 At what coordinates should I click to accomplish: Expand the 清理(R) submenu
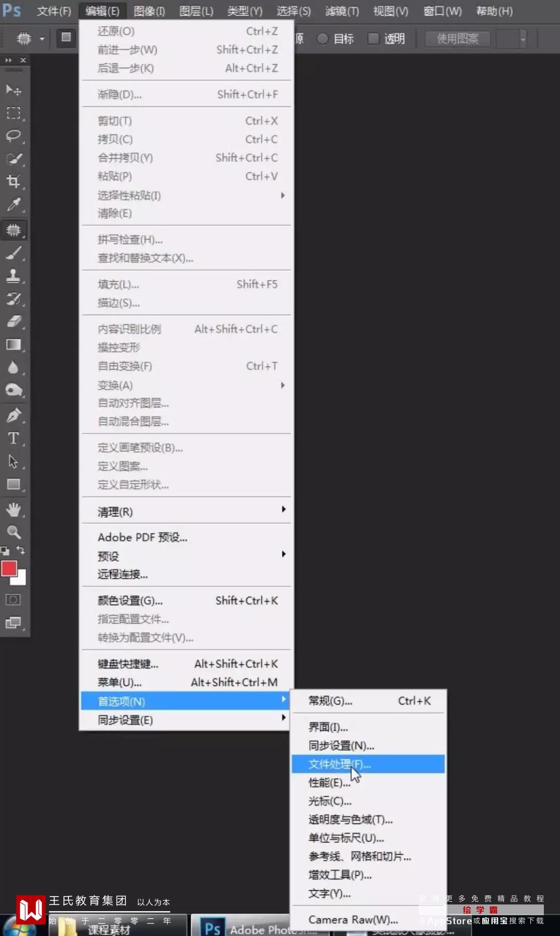186,512
